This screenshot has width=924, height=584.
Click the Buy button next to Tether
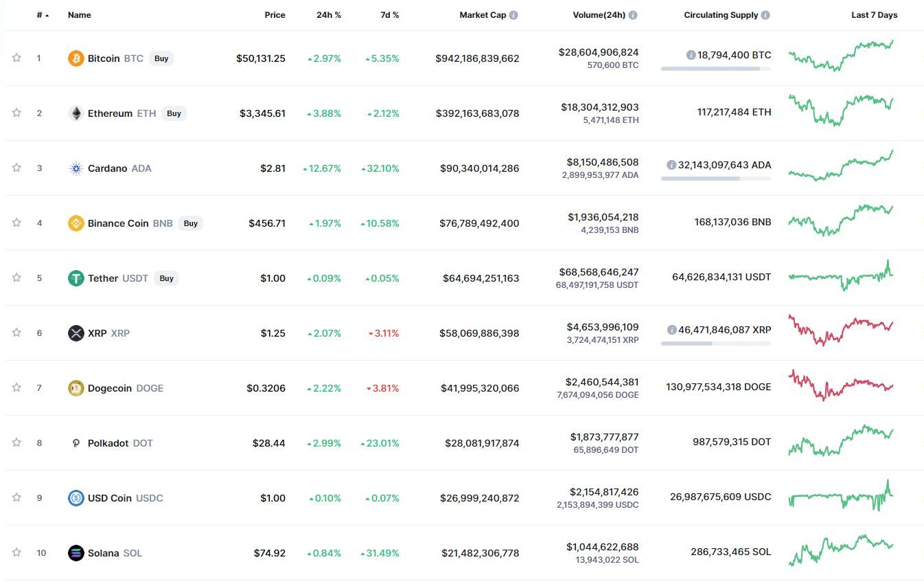point(166,278)
